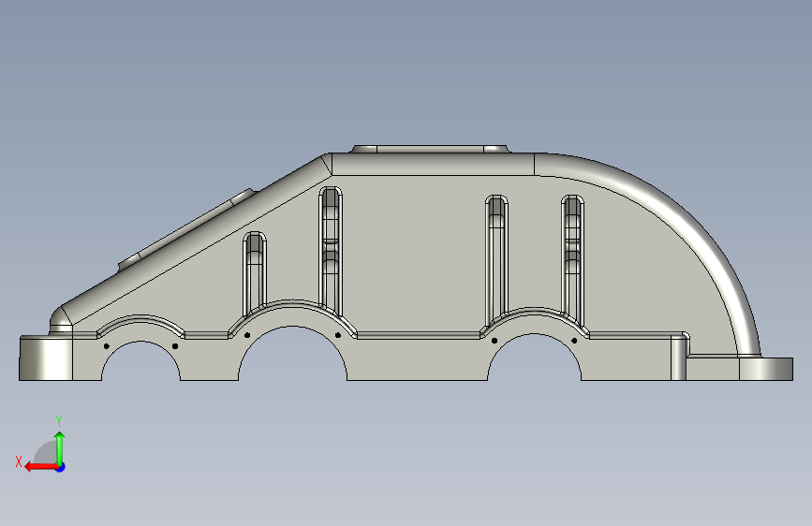
Task: Click the red X axis arrow on triad
Action: coord(40,467)
